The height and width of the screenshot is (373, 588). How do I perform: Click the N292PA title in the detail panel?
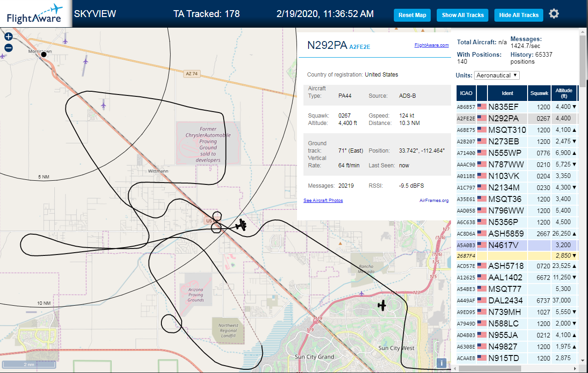(327, 45)
